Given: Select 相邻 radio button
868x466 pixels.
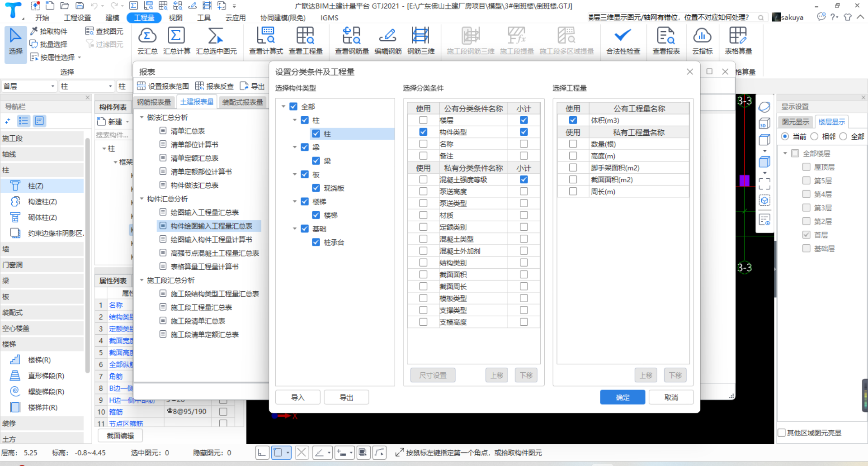Looking at the screenshot, I should click(815, 137).
